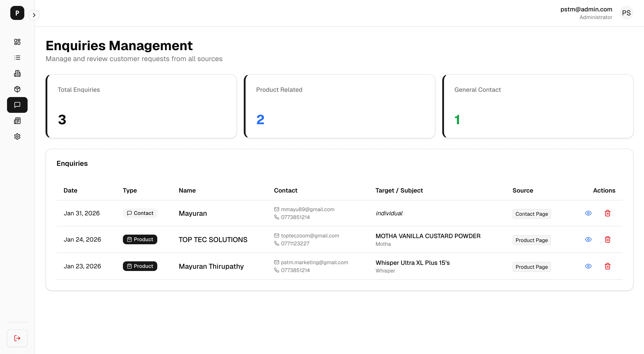Click the Enquiries Management page heading
The width and height of the screenshot is (644, 354).
point(119,46)
